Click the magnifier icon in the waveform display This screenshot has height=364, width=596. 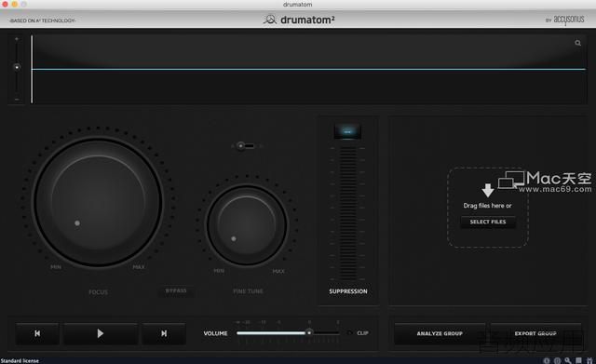pos(577,43)
